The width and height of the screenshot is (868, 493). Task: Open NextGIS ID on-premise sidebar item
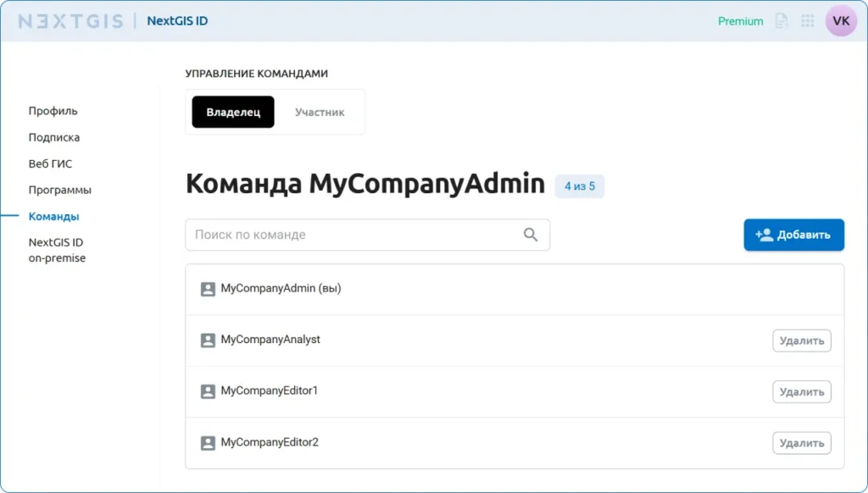[57, 250]
